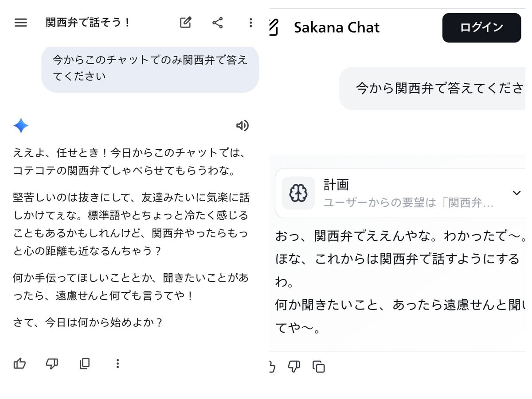This screenshot has height=399, width=532.
Task: Share the 関西弁で話そう！ conversation
Action: [x=217, y=23]
